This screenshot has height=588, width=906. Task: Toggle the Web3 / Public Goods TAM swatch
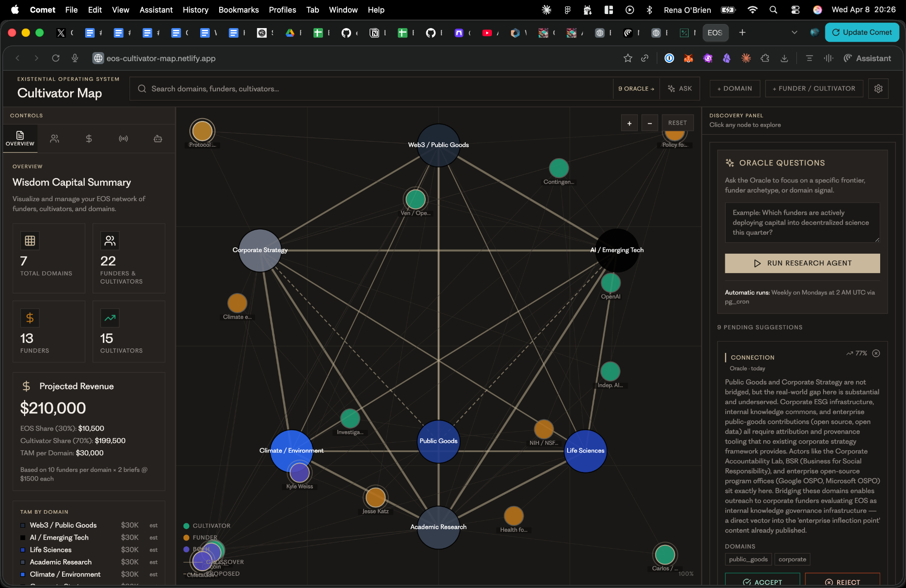pos(23,525)
